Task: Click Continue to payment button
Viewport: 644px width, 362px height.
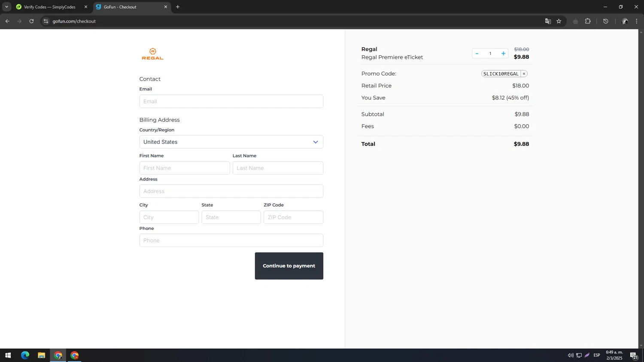Action: click(x=289, y=266)
